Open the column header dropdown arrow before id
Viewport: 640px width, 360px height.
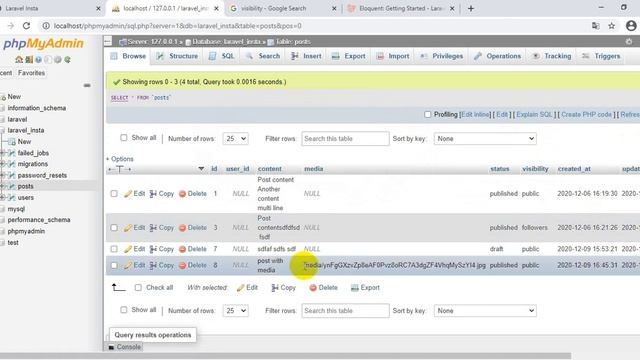point(201,169)
